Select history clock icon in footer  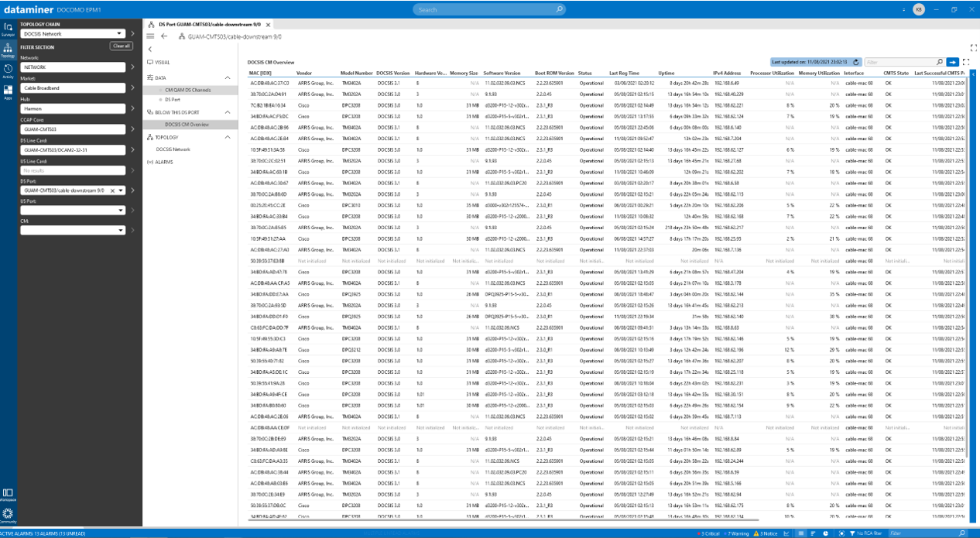(x=827, y=533)
